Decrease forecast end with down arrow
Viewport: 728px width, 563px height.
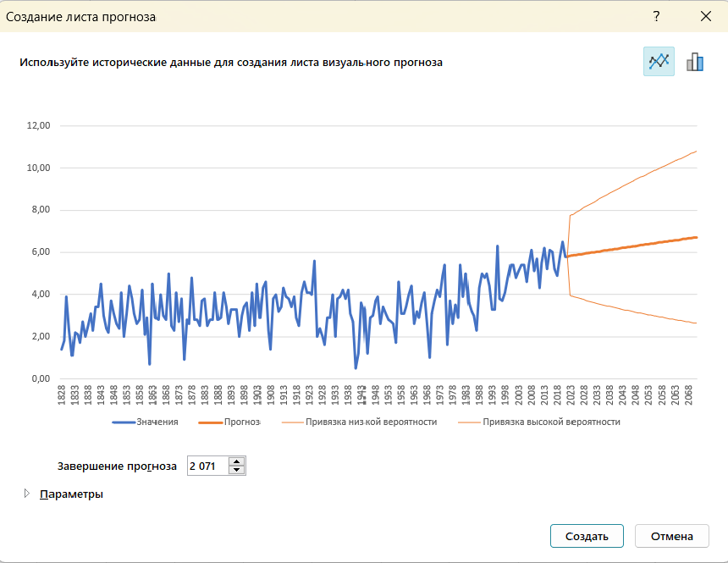click(237, 470)
